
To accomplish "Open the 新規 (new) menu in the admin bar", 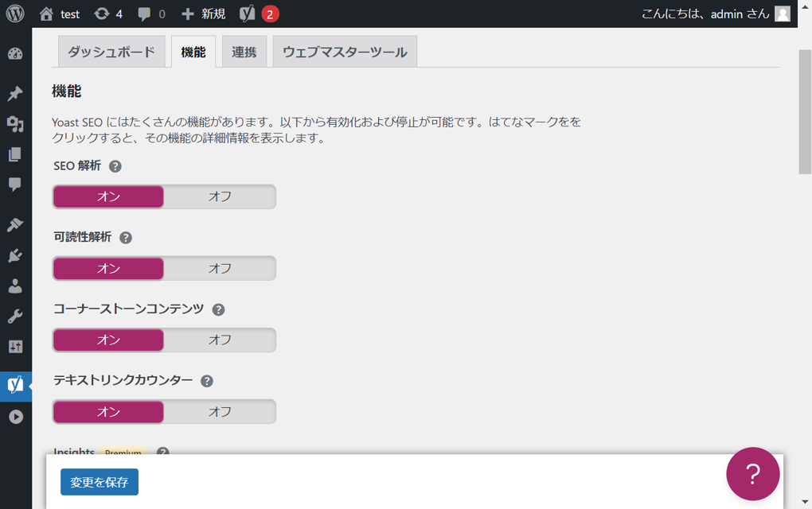I will (204, 14).
